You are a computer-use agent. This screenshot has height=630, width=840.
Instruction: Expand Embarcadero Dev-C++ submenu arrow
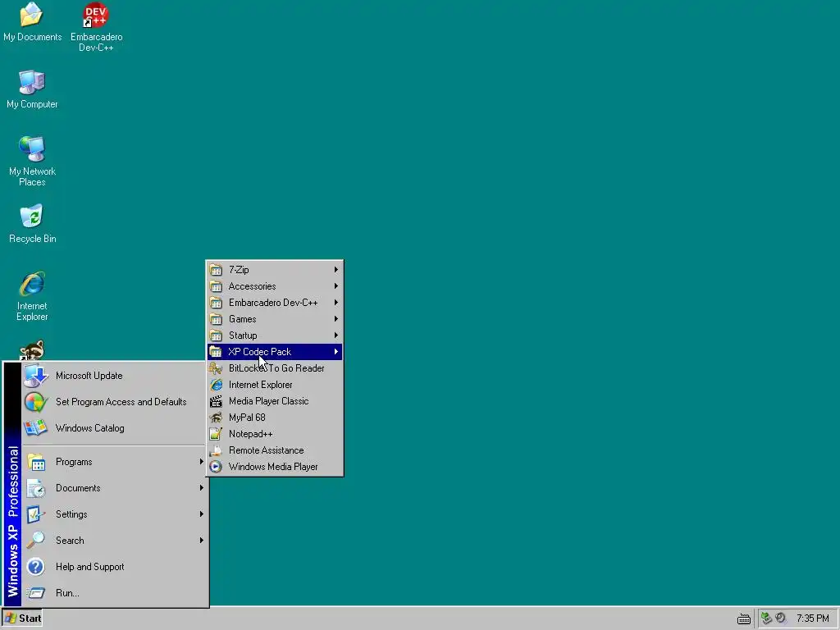point(336,303)
